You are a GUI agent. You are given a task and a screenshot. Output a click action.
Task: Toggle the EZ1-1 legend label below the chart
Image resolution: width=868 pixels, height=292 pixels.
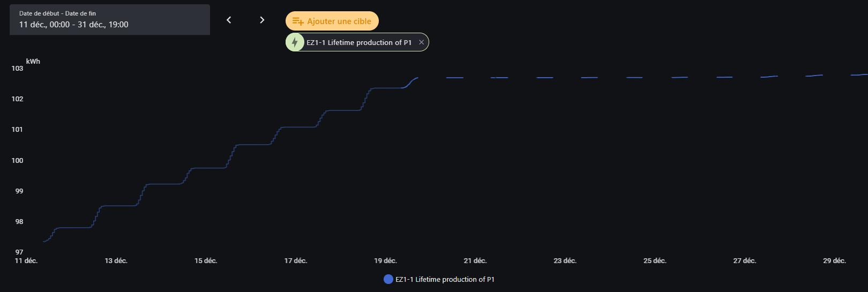[x=445, y=279]
